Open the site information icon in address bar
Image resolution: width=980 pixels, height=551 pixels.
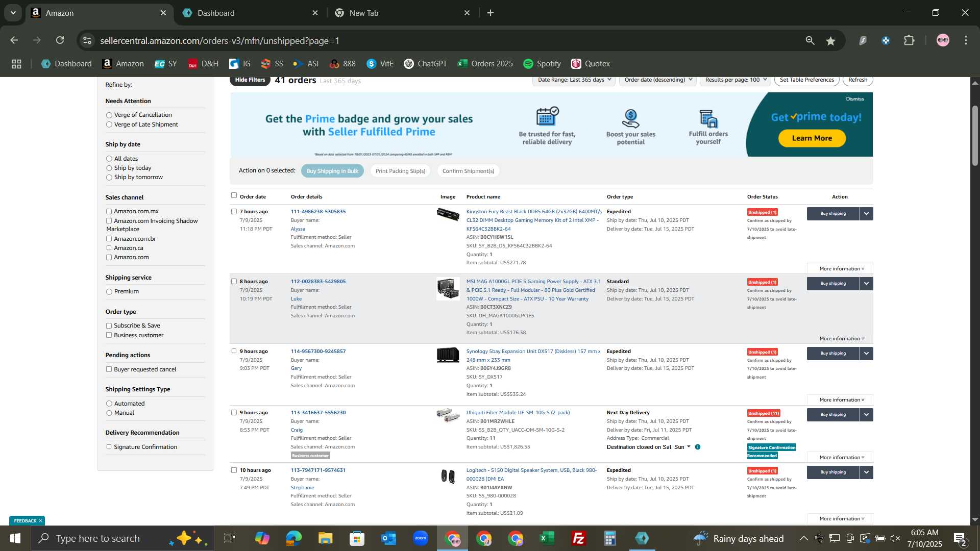(87, 40)
